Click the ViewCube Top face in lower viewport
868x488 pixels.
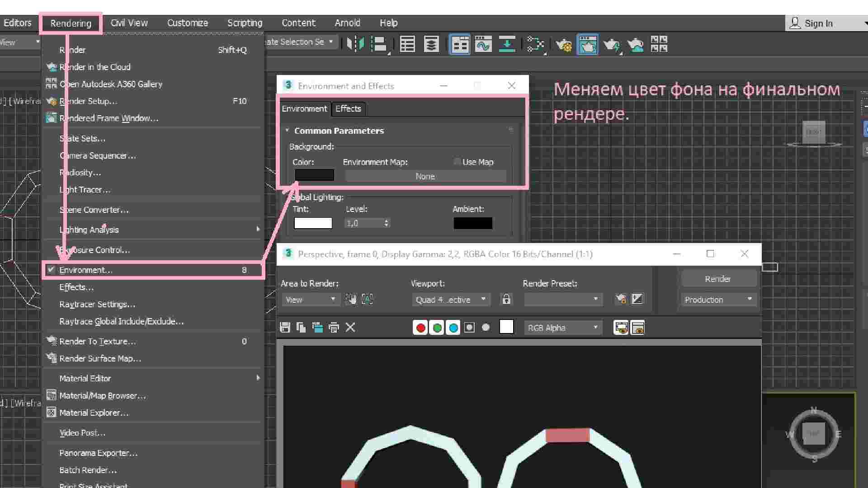(814, 434)
